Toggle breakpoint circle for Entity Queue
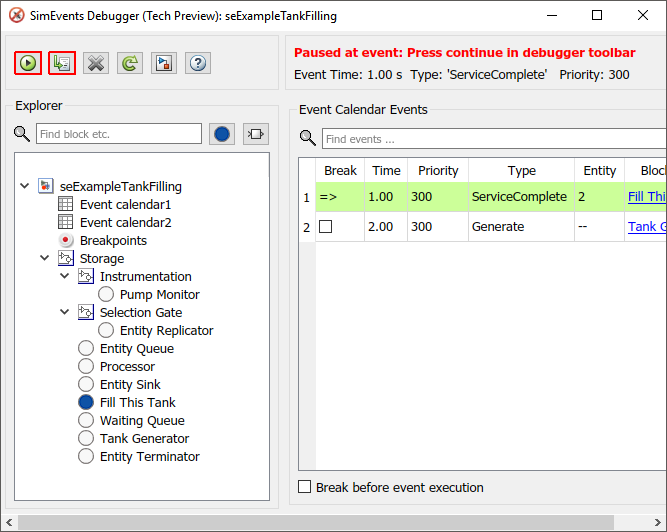Image resolution: width=667 pixels, height=532 pixels. 86,348
